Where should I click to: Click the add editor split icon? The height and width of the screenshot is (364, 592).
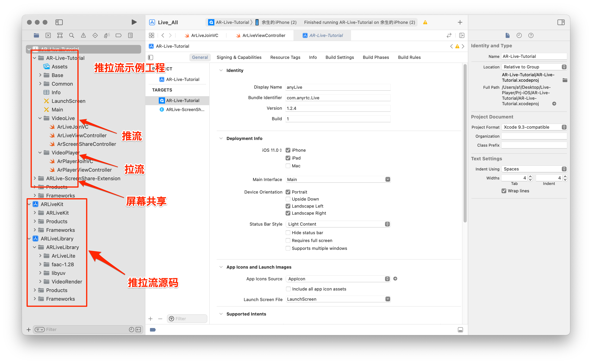pos(462,35)
